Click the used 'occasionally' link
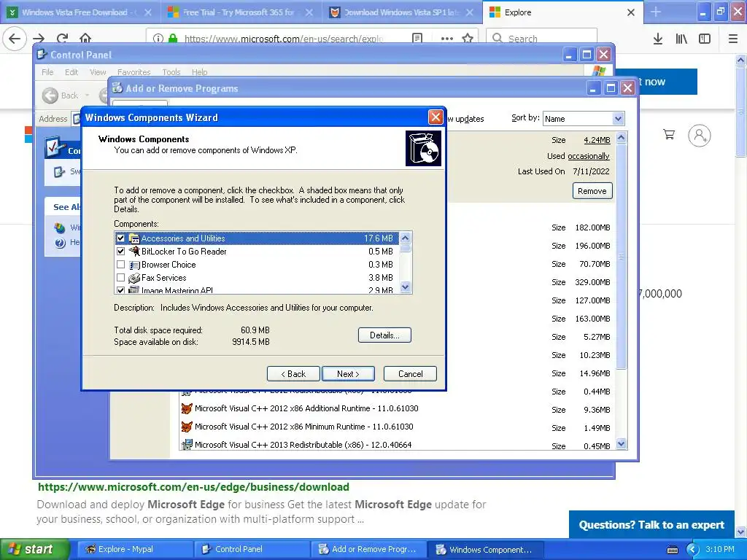The width and height of the screenshot is (747, 560). coord(589,156)
